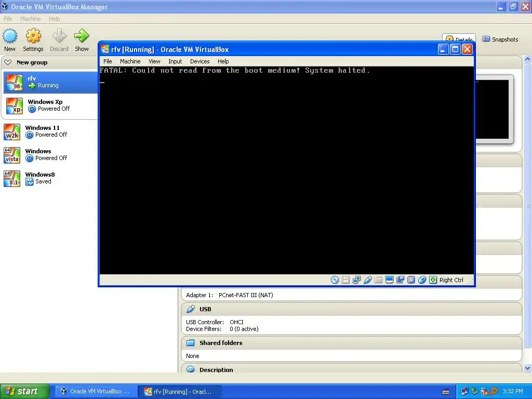532x399 pixels.
Task: Select the Windows vista virtual machine
Action: tap(49, 155)
